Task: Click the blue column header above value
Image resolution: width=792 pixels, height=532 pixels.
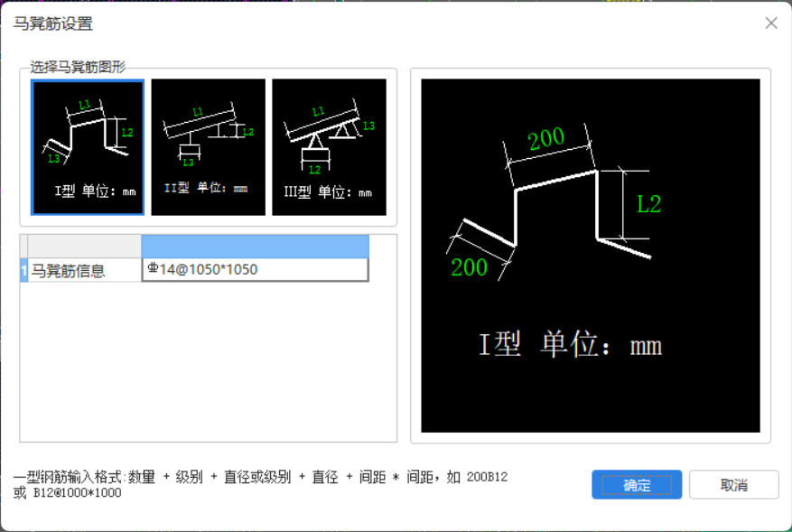Action: click(x=255, y=247)
